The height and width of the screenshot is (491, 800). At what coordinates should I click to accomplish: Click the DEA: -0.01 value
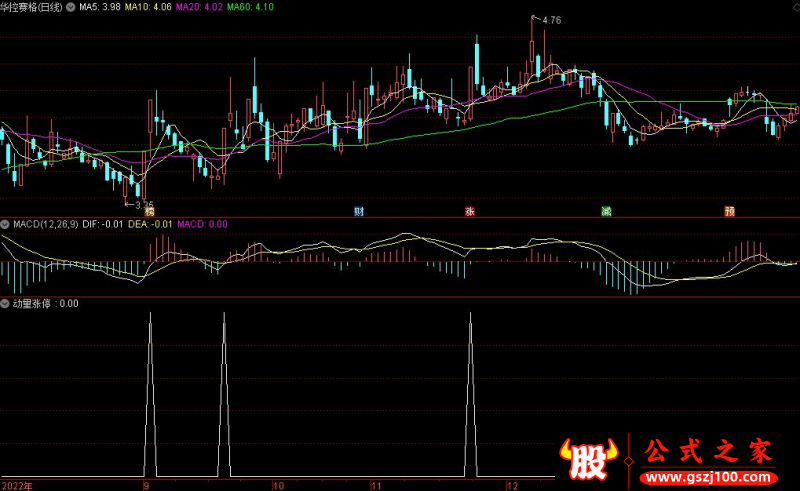coord(150,224)
